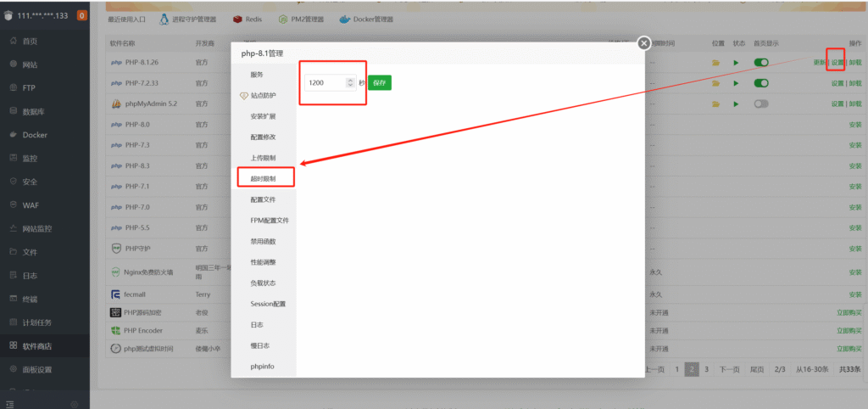Click the orange notification badge showing 0

(82, 15)
